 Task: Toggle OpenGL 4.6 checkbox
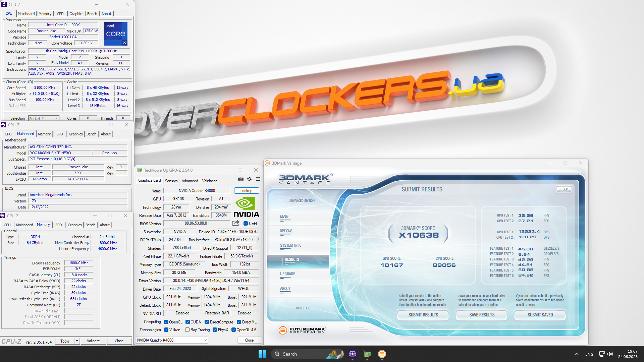click(x=233, y=330)
